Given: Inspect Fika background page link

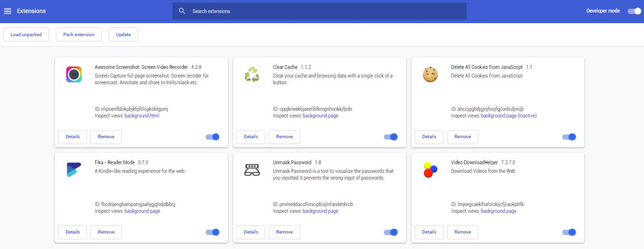Looking at the screenshot, I should pyautogui.click(x=142, y=211).
